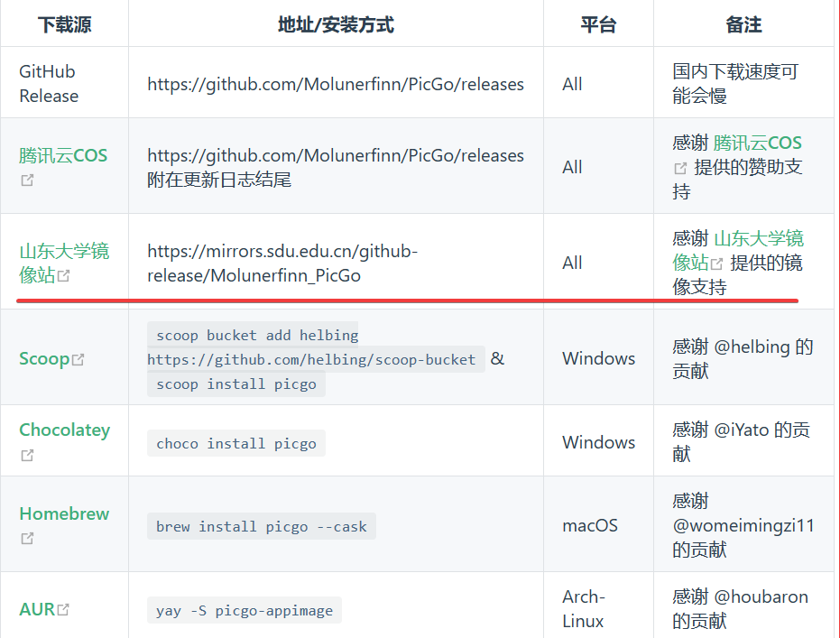Click external link icon next to Scoop
This screenshot has width=840, height=638.
(78, 359)
